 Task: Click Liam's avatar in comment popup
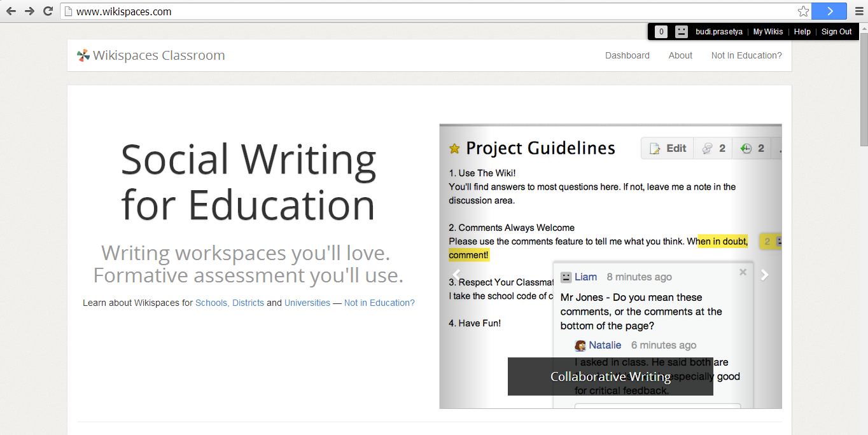[x=566, y=277]
